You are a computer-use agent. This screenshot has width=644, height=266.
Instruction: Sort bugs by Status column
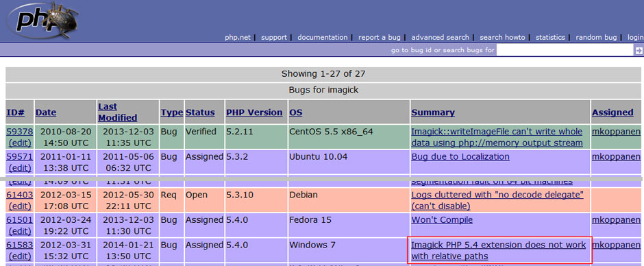click(200, 112)
